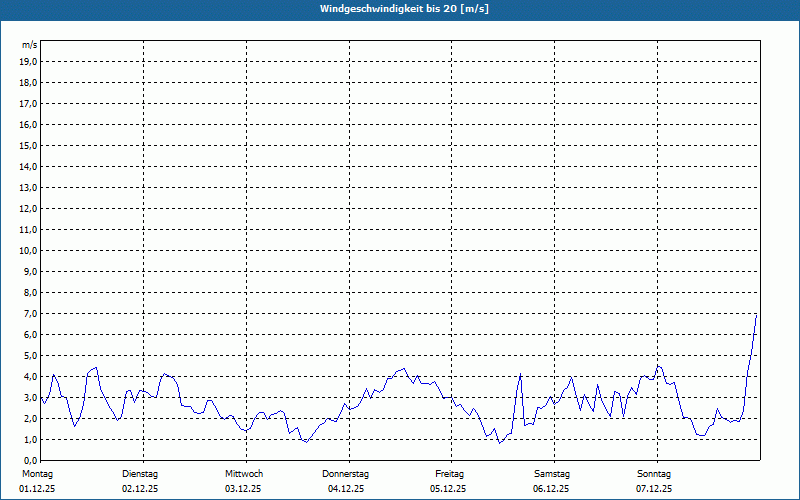Click the date 01.12.25 under Montag
The height and width of the screenshot is (500, 800).
(x=38, y=489)
